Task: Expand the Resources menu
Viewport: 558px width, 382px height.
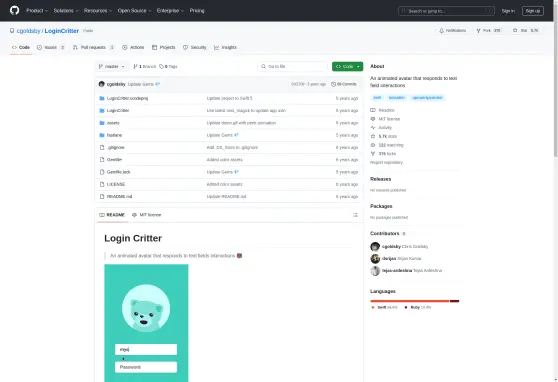Action: tap(98, 11)
